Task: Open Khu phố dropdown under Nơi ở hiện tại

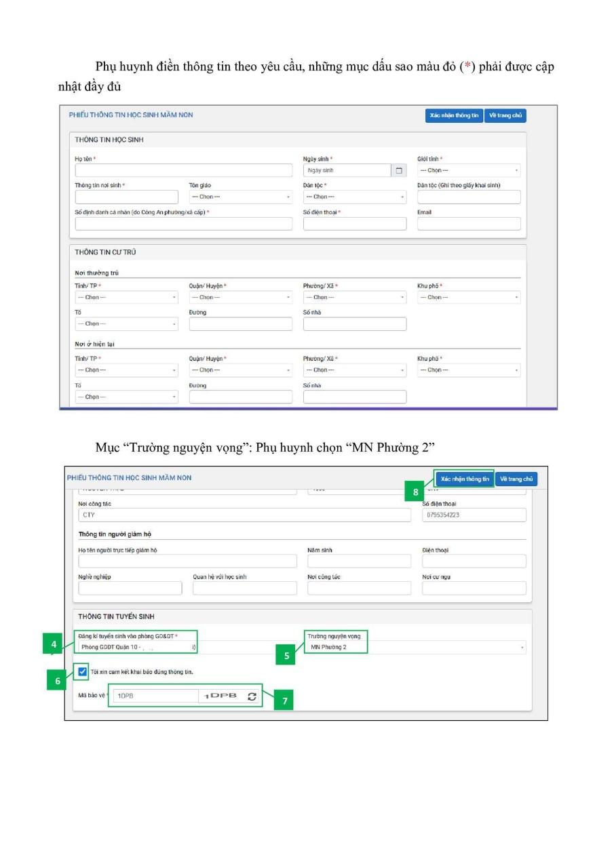Action: point(469,370)
